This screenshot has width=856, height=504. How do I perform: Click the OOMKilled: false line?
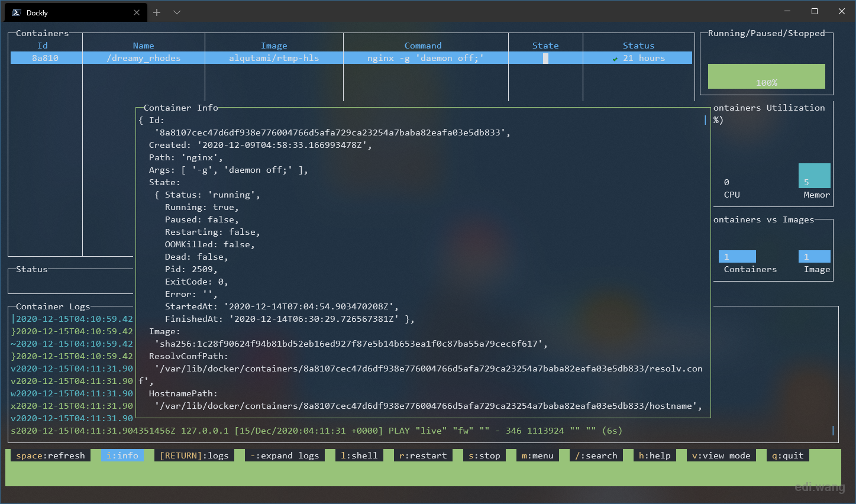pos(209,244)
